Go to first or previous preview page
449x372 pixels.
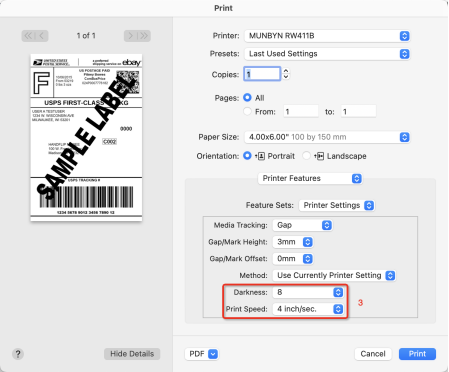(35, 36)
